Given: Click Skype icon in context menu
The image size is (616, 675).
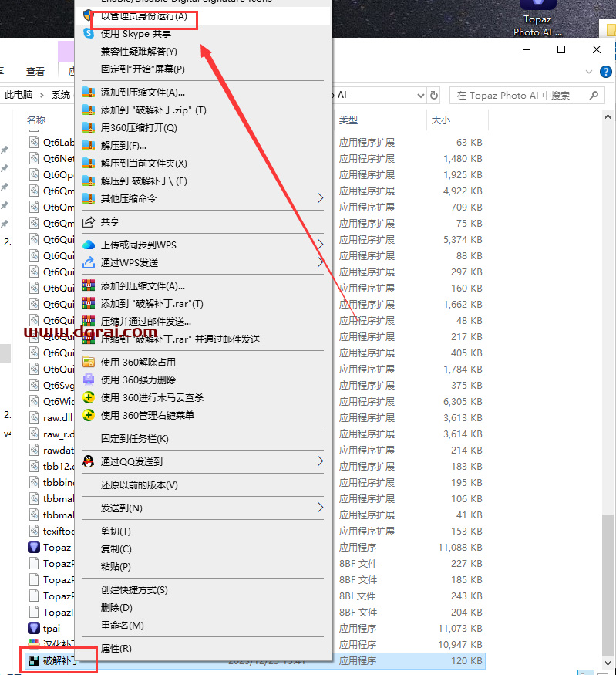Looking at the screenshot, I should (89, 34).
